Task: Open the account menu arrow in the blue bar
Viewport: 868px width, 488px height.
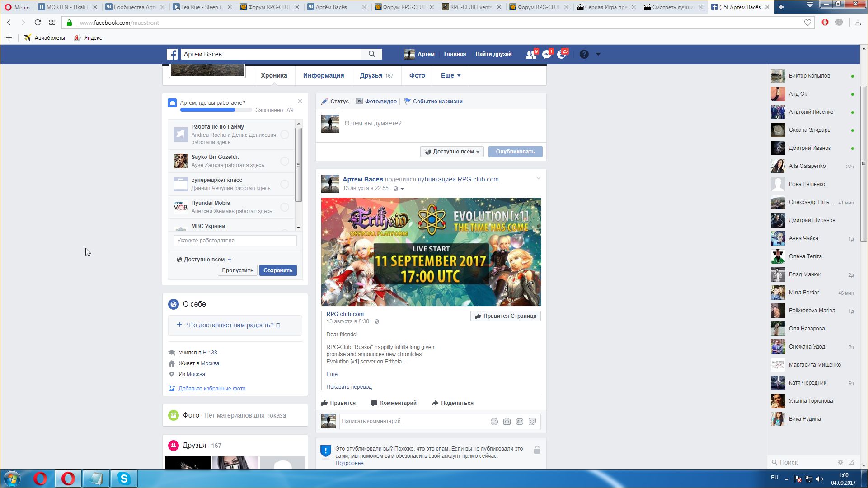Action: 598,54
